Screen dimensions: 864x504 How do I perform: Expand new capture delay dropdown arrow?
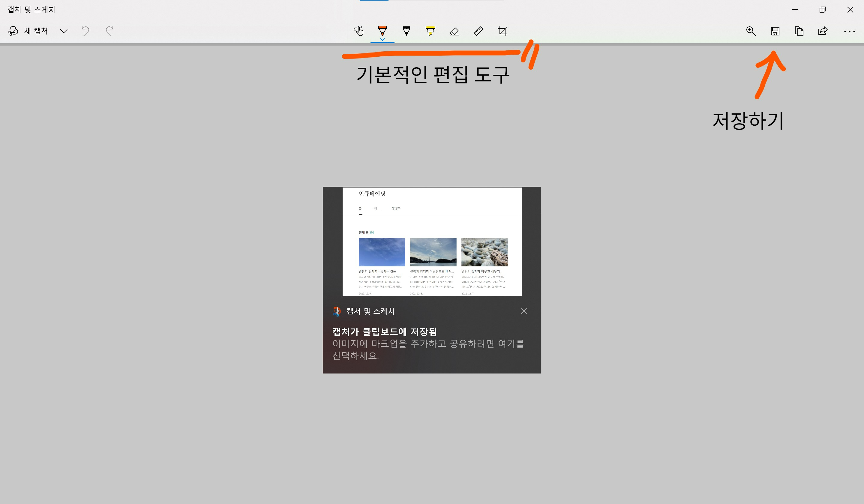coord(64,31)
